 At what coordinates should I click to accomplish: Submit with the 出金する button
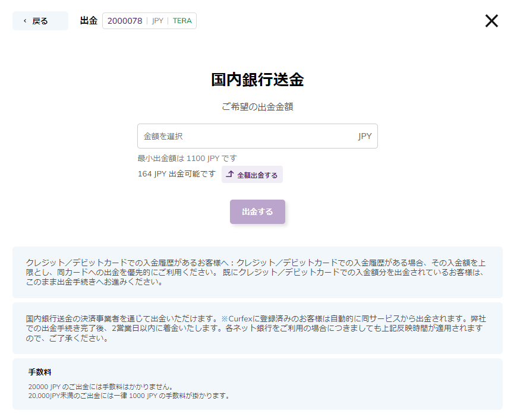tap(257, 211)
